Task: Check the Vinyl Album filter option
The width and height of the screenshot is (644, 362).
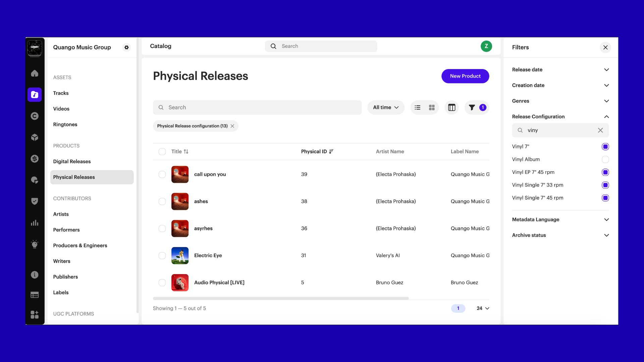Action: 605,160
